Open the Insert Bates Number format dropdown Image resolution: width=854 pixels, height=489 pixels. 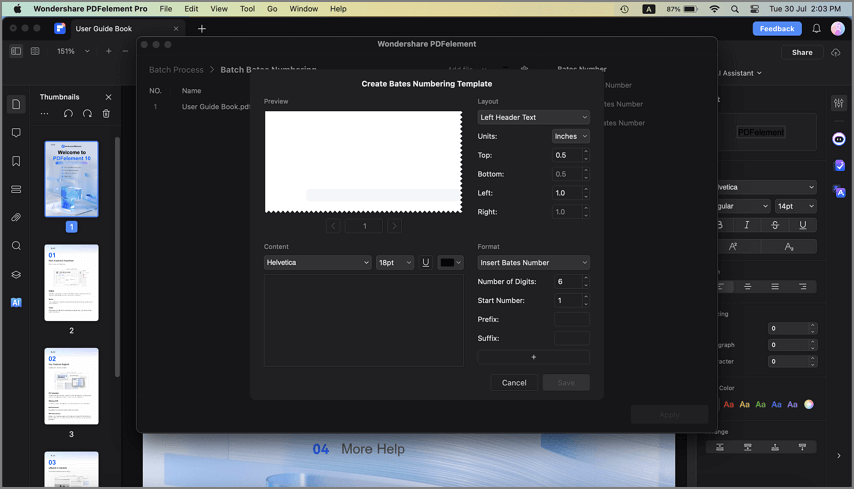click(533, 262)
